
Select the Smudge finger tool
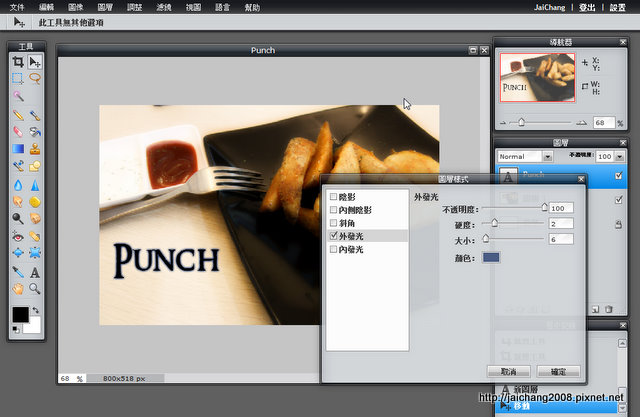point(18,202)
